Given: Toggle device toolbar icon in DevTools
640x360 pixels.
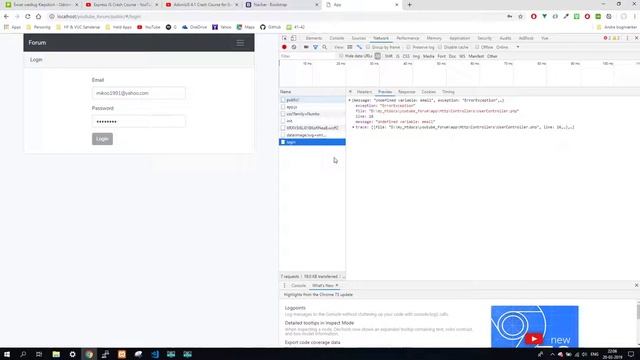Looking at the screenshot, I should pos(293,38).
